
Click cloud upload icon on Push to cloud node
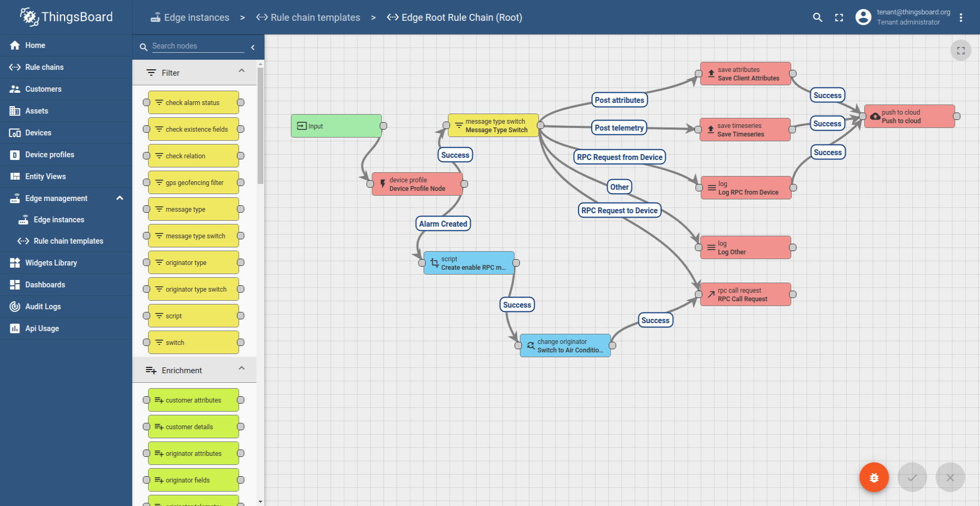pyautogui.click(x=875, y=116)
